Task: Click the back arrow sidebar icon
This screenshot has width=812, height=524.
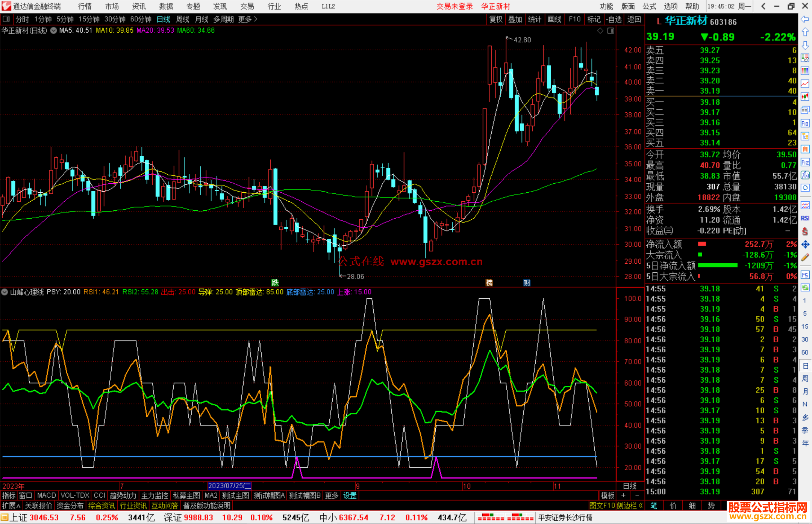Action: [805, 19]
